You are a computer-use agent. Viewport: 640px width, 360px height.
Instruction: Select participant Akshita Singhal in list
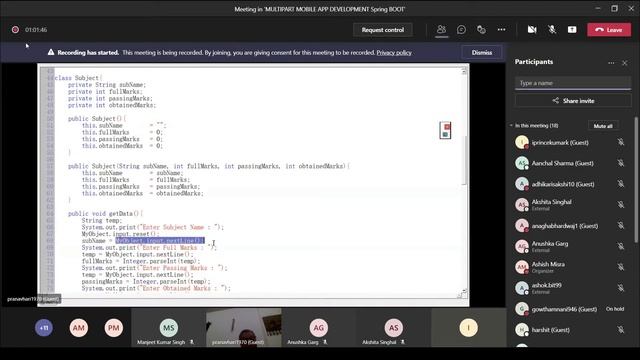point(551,204)
